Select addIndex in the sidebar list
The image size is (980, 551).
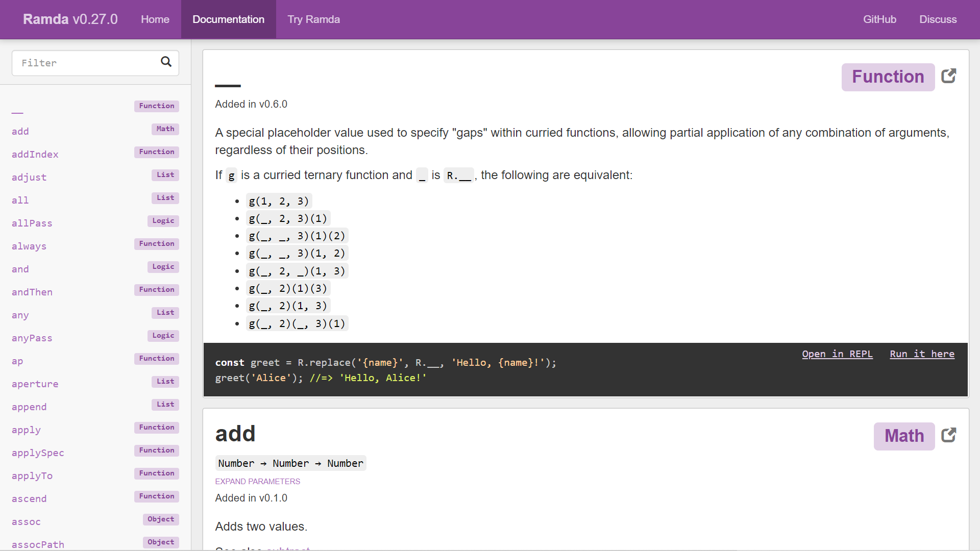(35, 155)
